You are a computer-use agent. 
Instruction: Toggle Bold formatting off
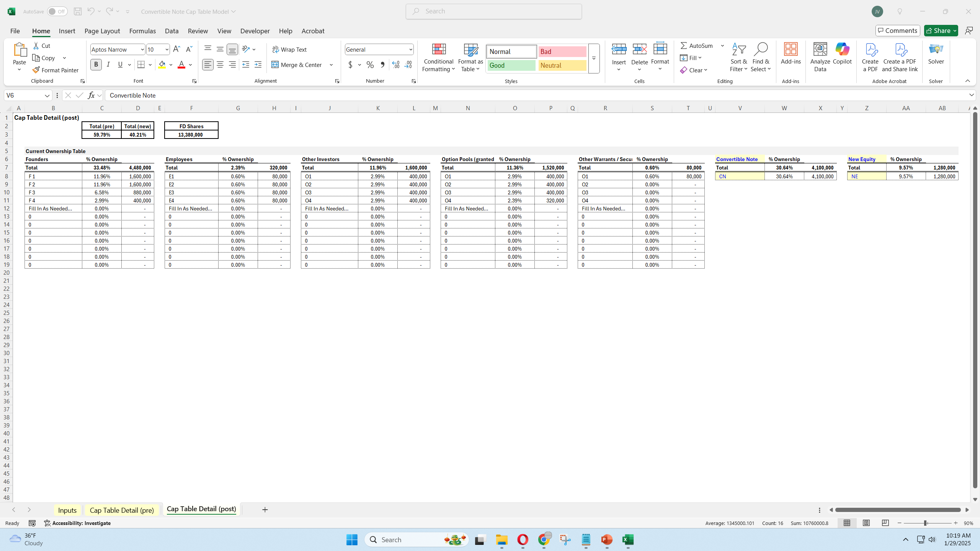coord(96,65)
